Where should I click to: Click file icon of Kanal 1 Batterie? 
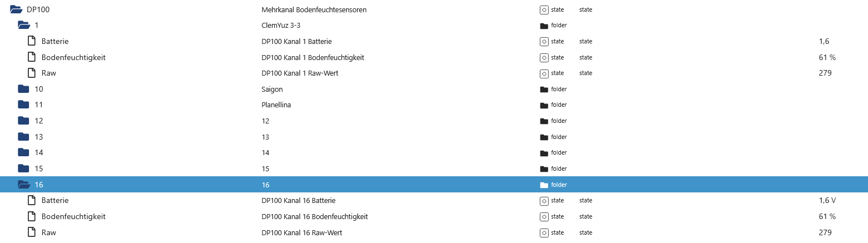(32, 41)
